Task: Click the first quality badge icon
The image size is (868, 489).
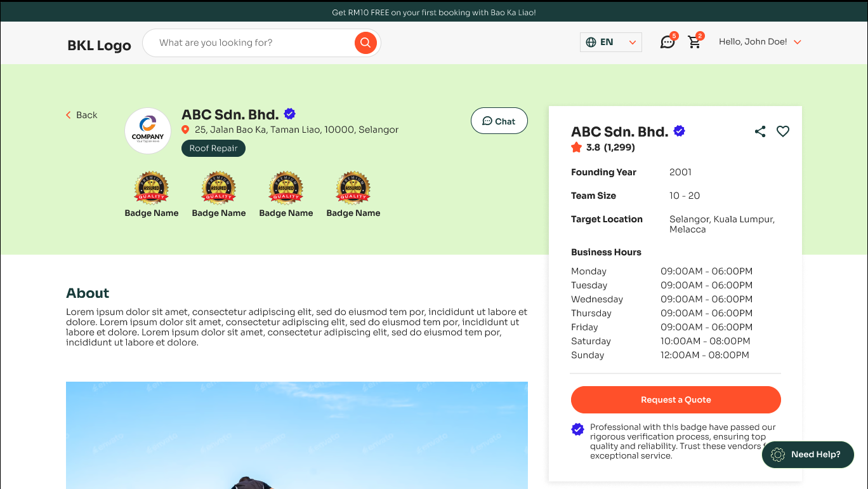Action: tap(152, 188)
